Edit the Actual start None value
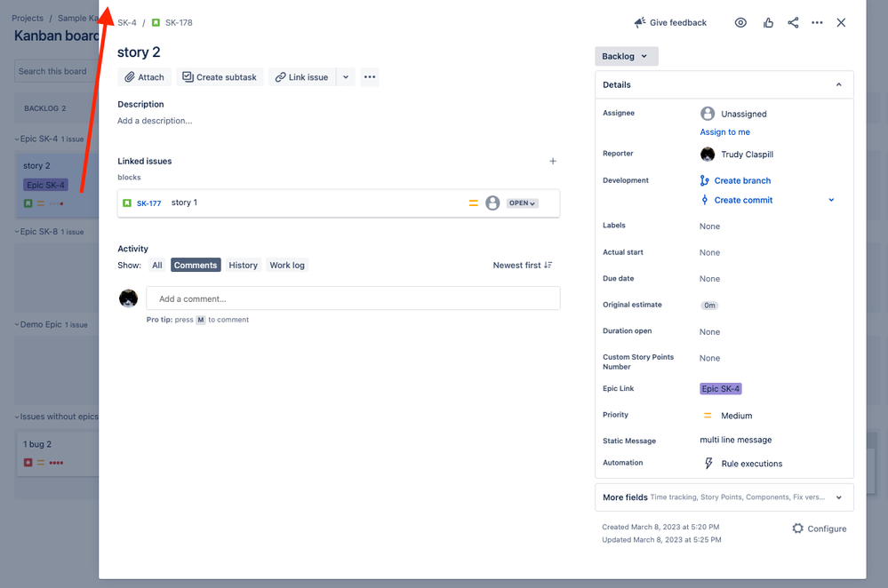 (709, 252)
